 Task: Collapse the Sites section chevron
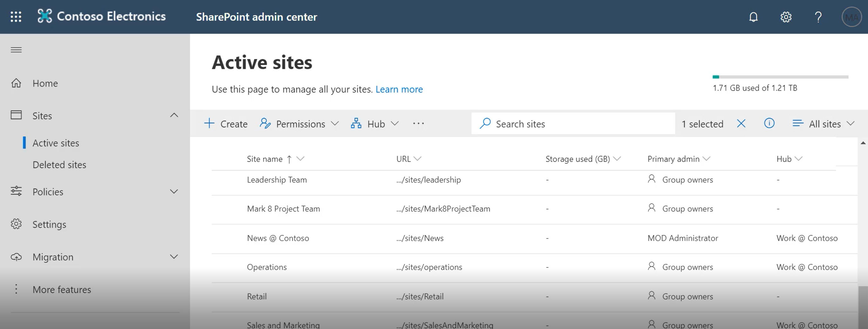(174, 115)
